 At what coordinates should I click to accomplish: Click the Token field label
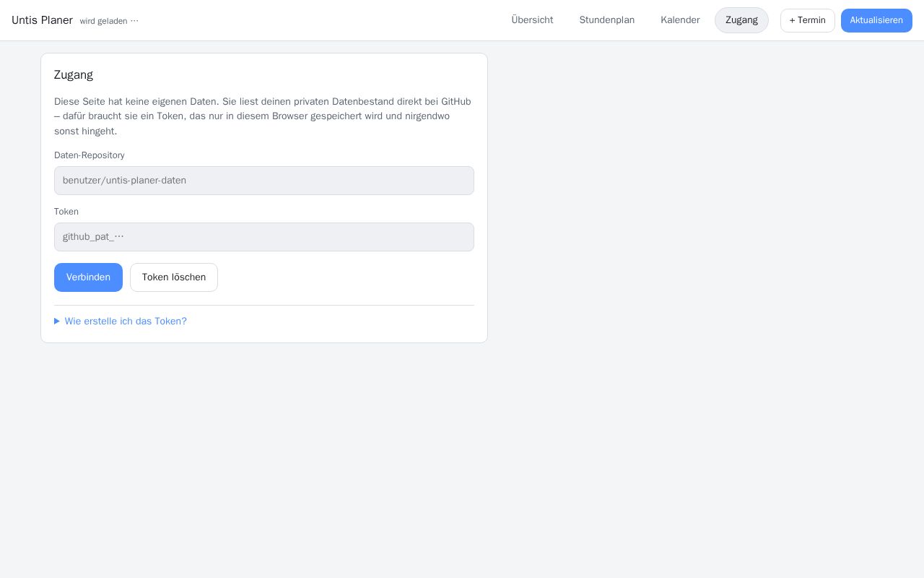(66, 212)
